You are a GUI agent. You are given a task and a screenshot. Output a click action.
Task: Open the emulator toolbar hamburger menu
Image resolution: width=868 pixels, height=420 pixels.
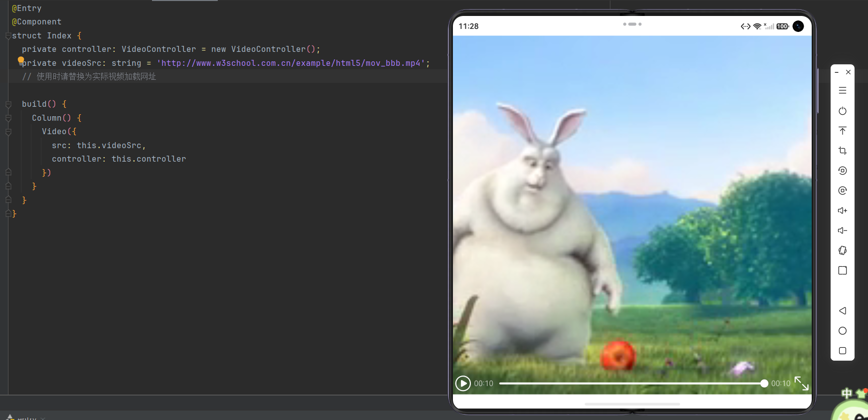843,90
